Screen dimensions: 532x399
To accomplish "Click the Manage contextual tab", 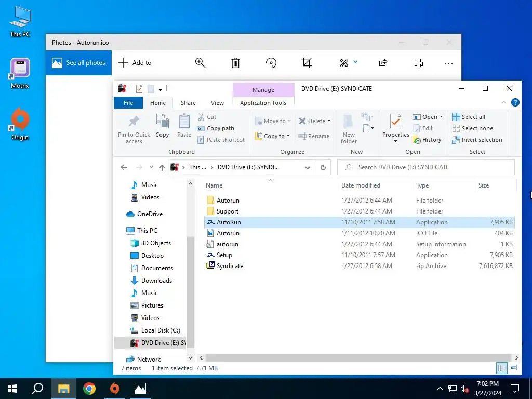I will [263, 90].
